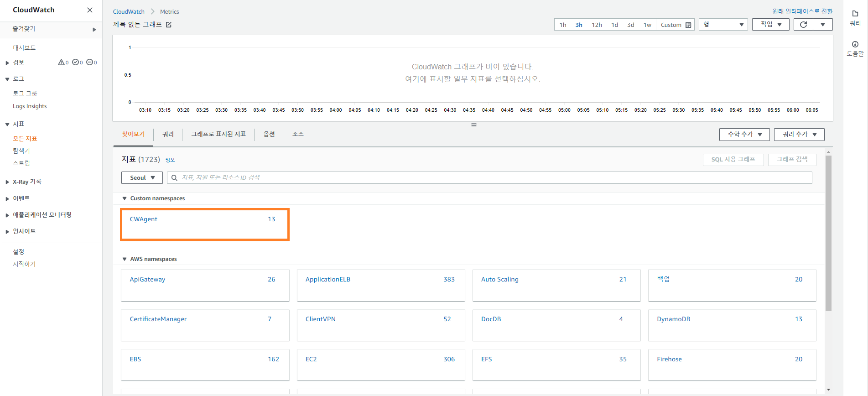The image size is (868, 396).
Task: Open the Seoul region dropdown
Action: pos(142,178)
